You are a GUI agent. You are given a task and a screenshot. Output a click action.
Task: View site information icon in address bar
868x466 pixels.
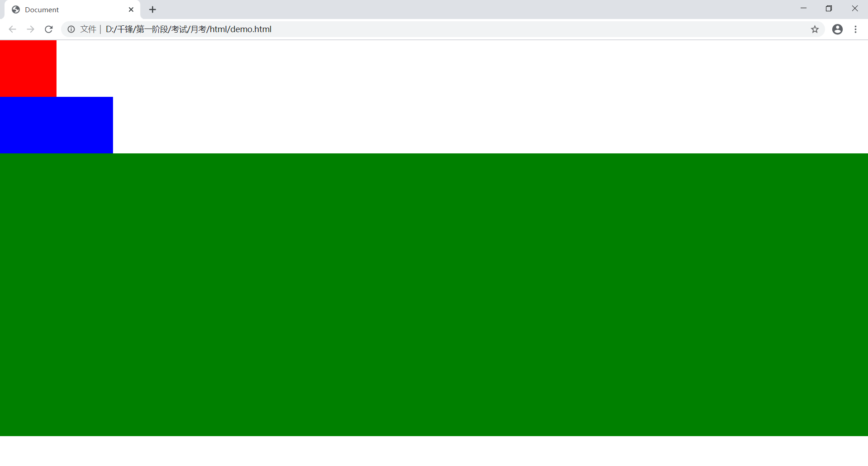(71, 29)
